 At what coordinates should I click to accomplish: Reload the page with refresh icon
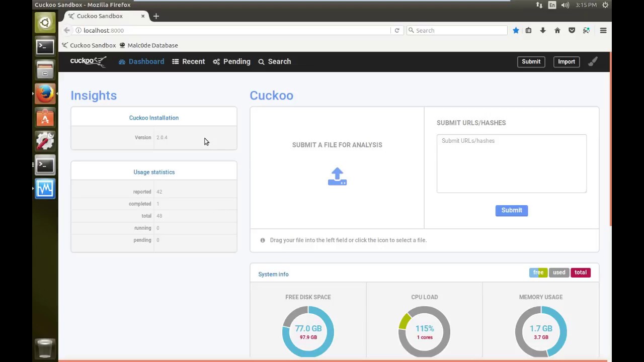(397, 30)
